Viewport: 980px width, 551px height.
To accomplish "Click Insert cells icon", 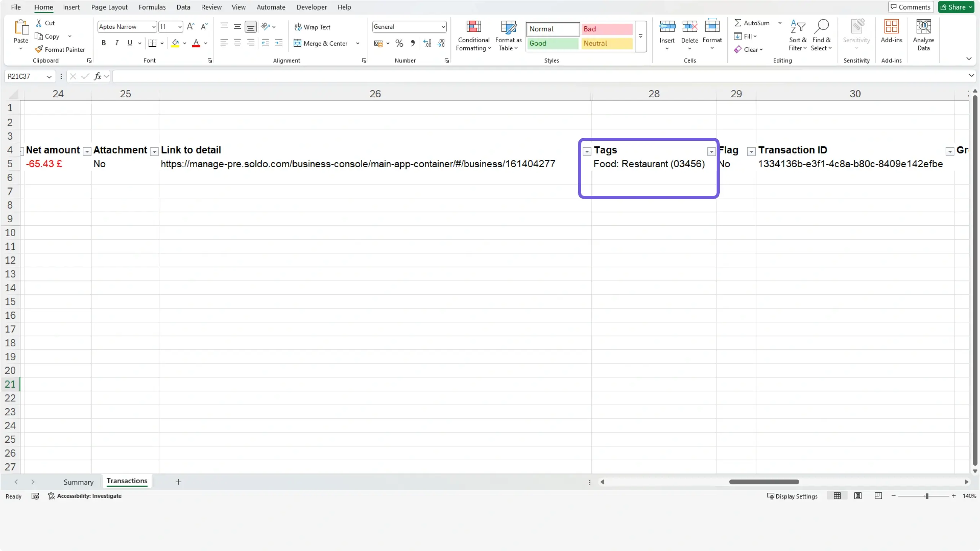I will (667, 26).
